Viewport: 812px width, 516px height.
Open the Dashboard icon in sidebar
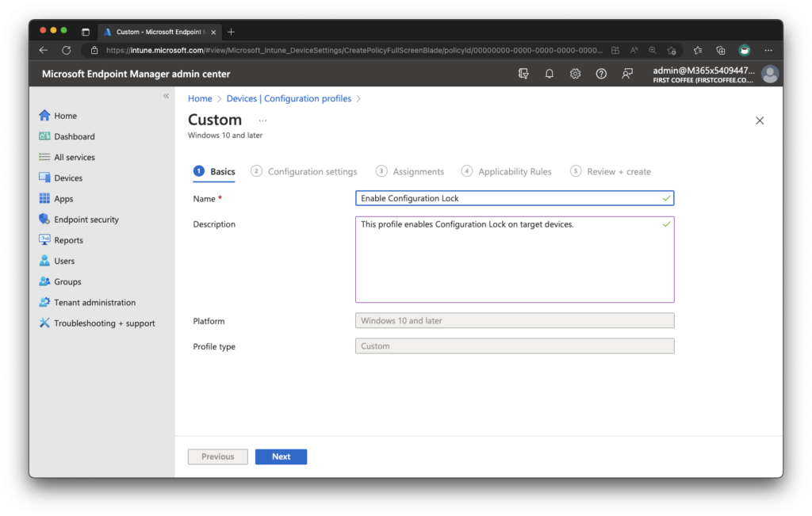pos(44,136)
